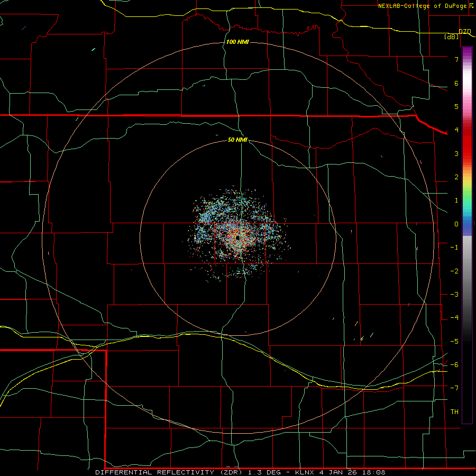The image size is (476, 476).
Task: Click the 1 value on color scale
Action: pos(456,200)
